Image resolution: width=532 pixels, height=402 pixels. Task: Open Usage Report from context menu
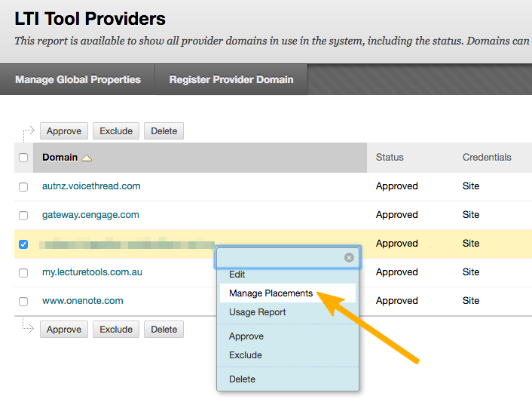[257, 312]
